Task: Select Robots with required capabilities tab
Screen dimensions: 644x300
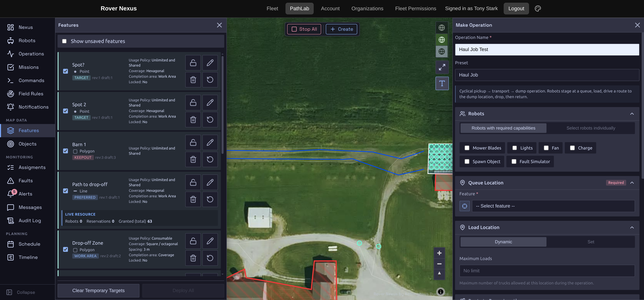Action: pyautogui.click(x=503, y=128)
